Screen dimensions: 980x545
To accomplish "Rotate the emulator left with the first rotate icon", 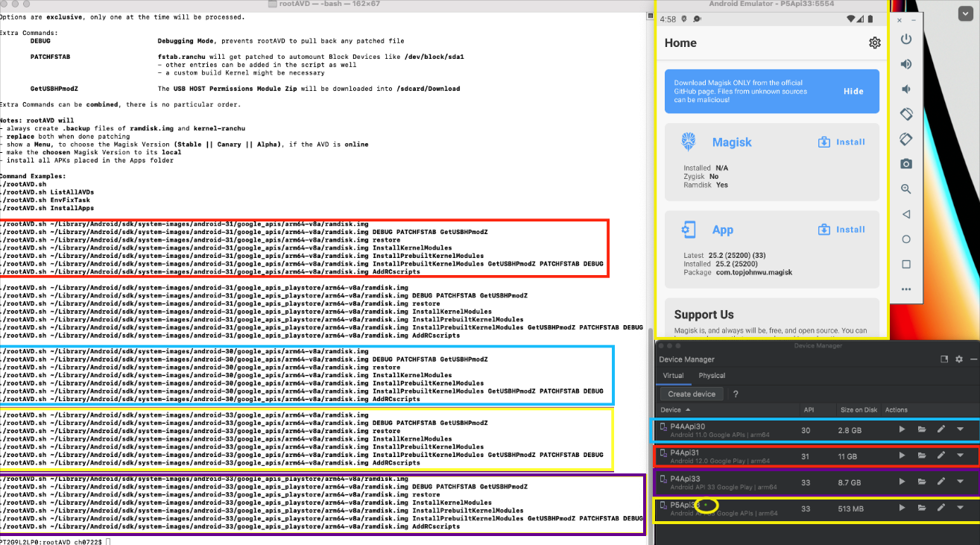I will pos(906,114).
